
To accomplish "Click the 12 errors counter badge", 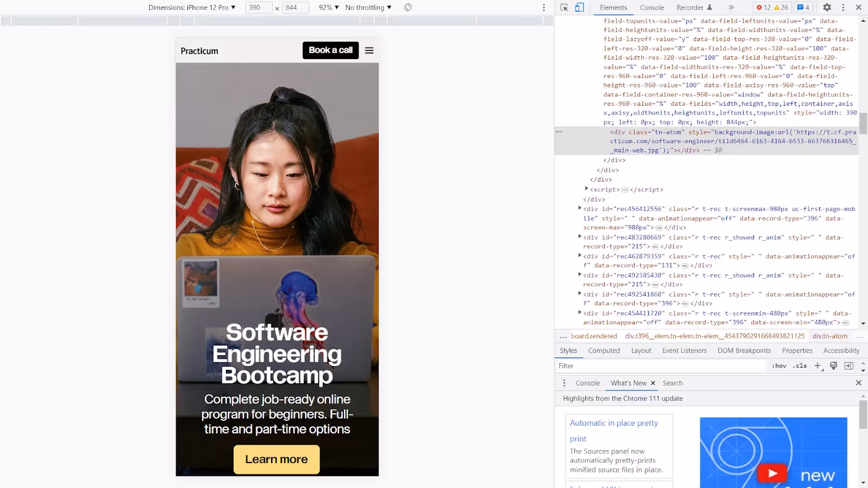I will 763,8.
